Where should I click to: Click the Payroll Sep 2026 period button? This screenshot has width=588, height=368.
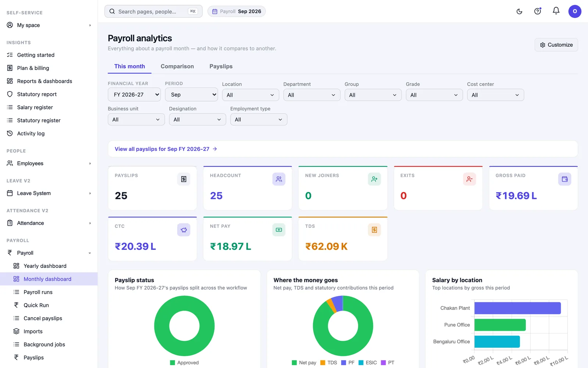pyautogui.click(x=237, y=11)
